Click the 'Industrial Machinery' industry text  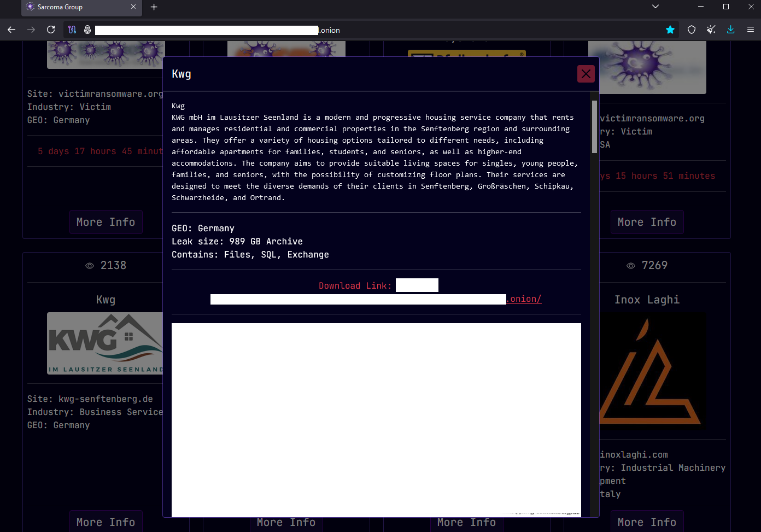coord(673,468)
